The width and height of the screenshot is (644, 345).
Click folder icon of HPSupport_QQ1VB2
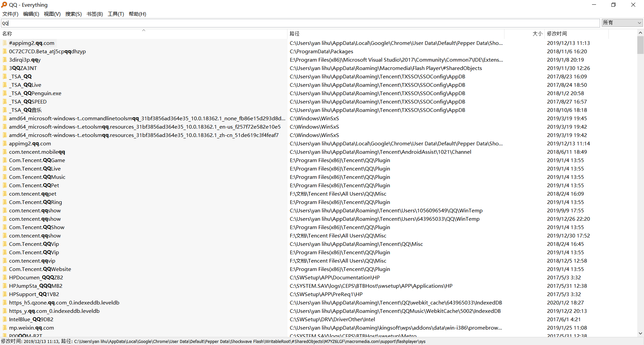[5, 294]
